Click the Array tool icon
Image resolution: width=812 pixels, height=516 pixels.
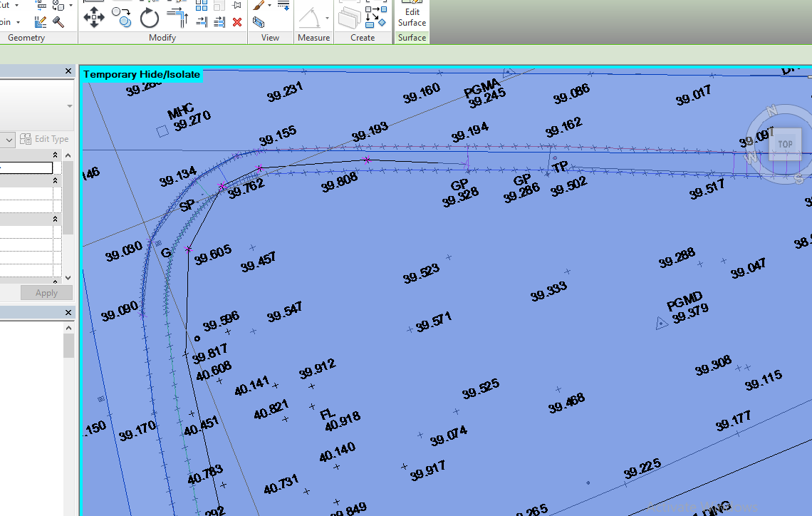(202, 6)
